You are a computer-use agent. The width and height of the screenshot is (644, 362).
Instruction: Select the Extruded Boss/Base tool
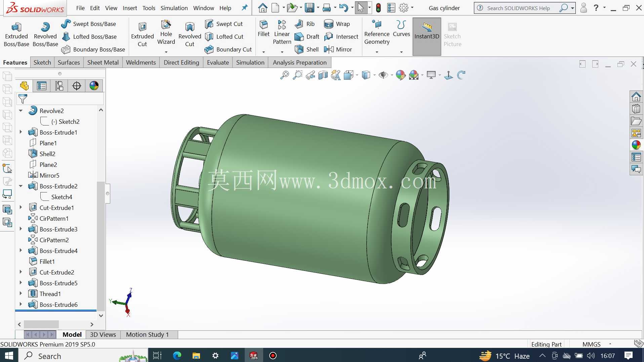16,35
